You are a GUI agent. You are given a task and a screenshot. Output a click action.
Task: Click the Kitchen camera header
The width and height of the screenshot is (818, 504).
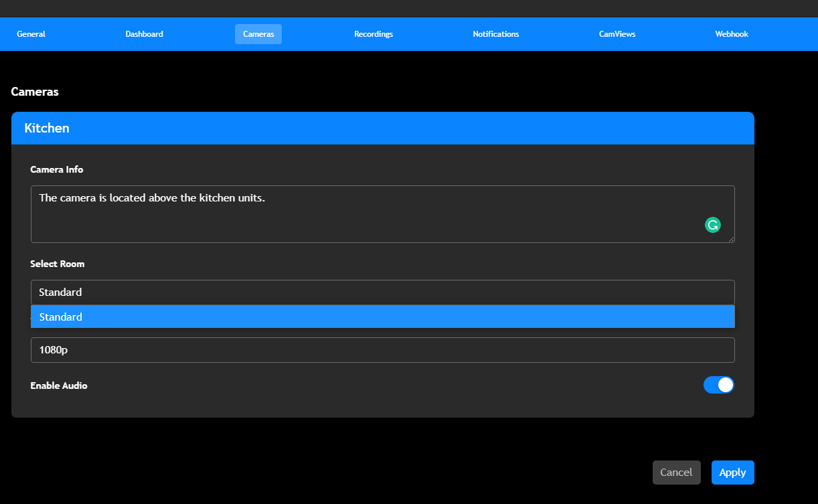46,128
